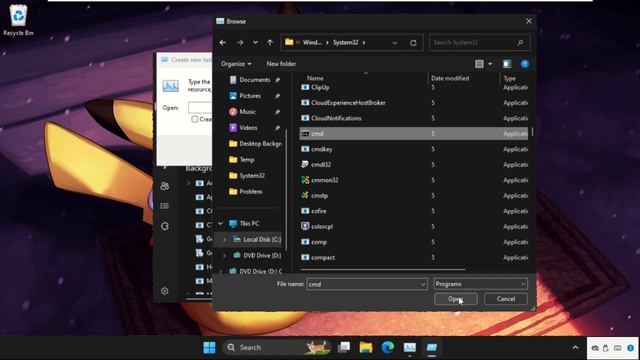
Task: Collapse the This PC tree node
Action: click(221, 224)
